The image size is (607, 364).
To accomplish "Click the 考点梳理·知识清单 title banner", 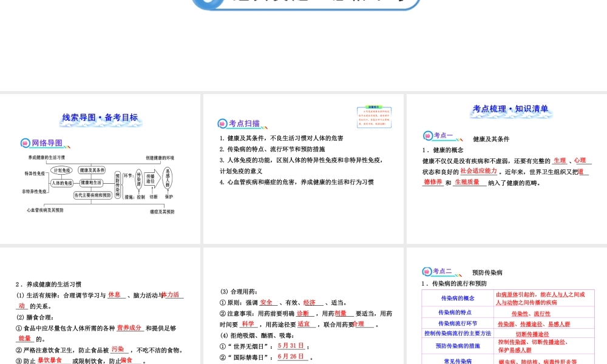I will [510, 110].
